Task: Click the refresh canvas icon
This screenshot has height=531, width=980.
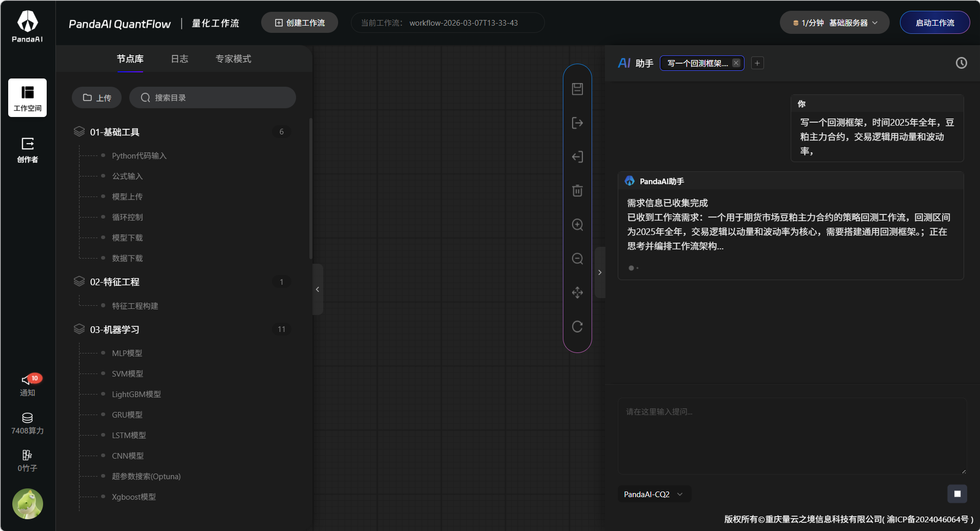Action: click(x=577, y=326)
